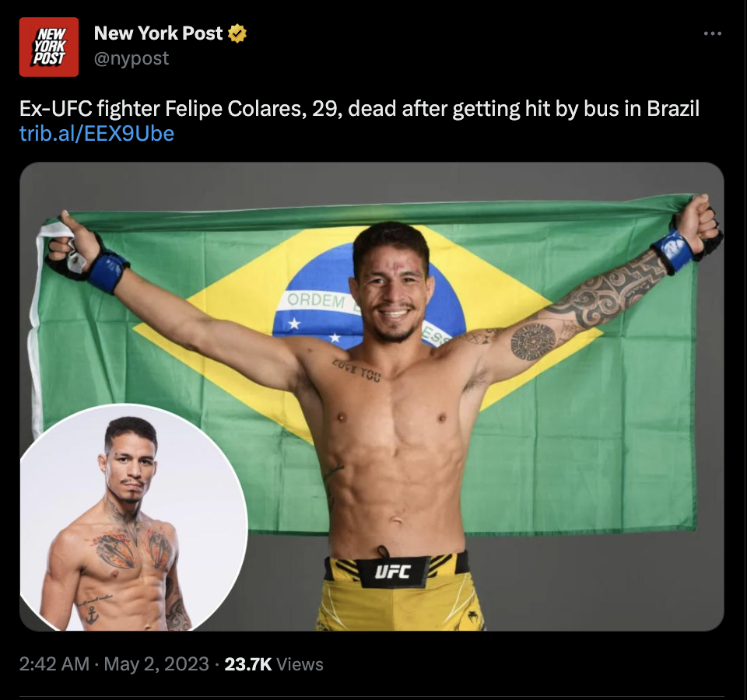
Task: Follow the trib.al/EEX9Ube article link
Action: (96, 133)
